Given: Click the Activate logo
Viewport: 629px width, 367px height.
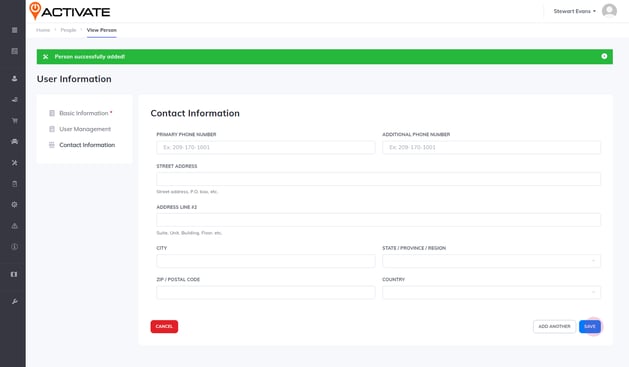Looking at the screenshot, I should [x=70, y=11].
